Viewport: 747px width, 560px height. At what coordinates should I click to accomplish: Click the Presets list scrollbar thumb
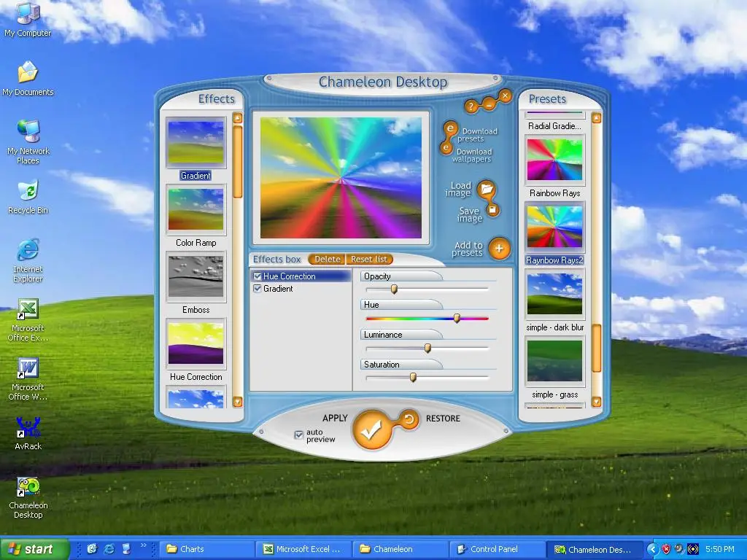[596, 348]
